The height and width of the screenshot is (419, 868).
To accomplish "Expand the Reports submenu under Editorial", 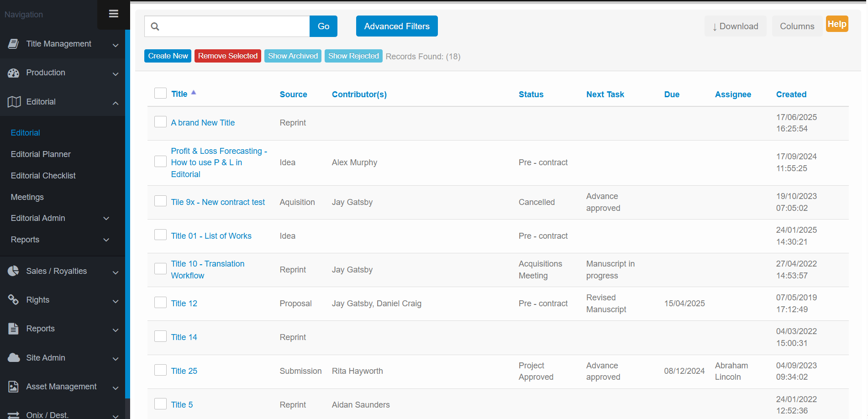I will 106,240.
